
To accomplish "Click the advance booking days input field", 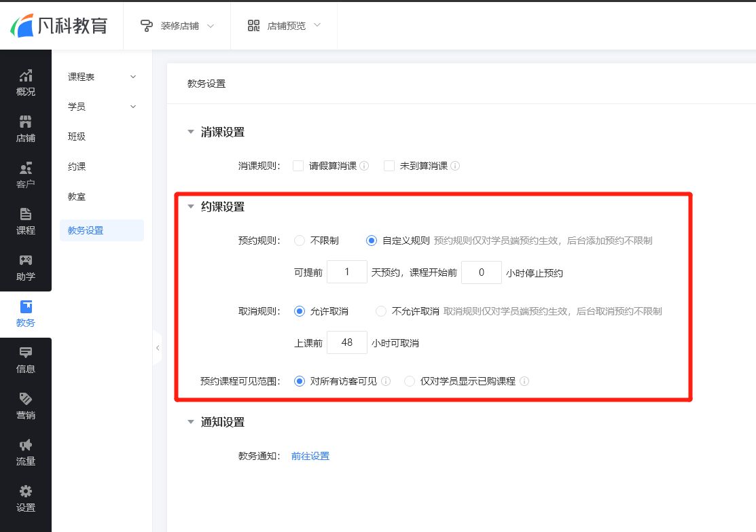I will (x=346, y=272).
